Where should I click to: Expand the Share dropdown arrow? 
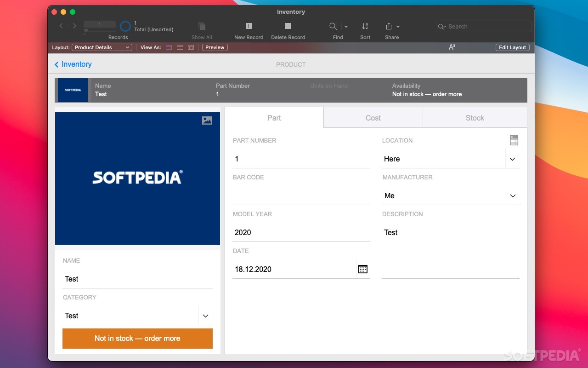point(398,27)
